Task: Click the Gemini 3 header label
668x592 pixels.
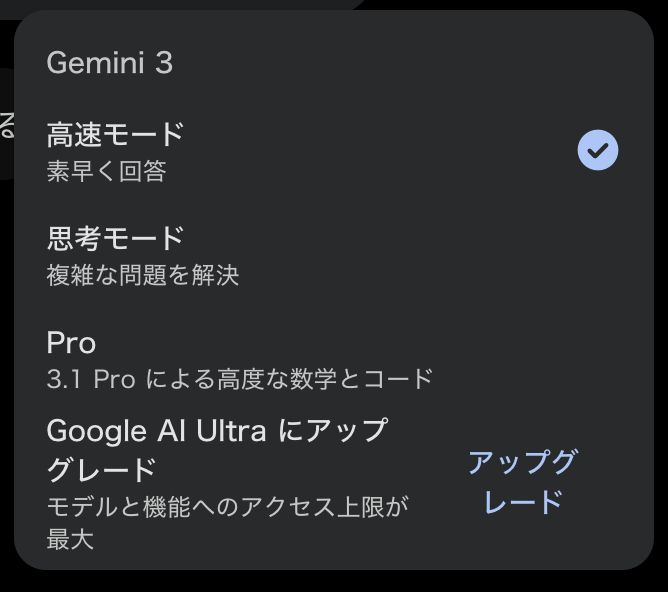Action: (110, 63)
